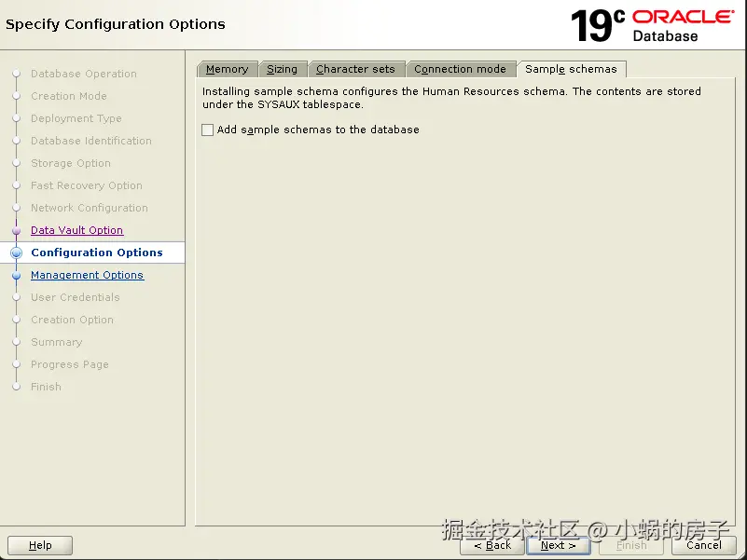Image resolution: width=747 pixels, height=560 pixels.
Task: Open the Management Options step link
Action: (x=87, y=275)
